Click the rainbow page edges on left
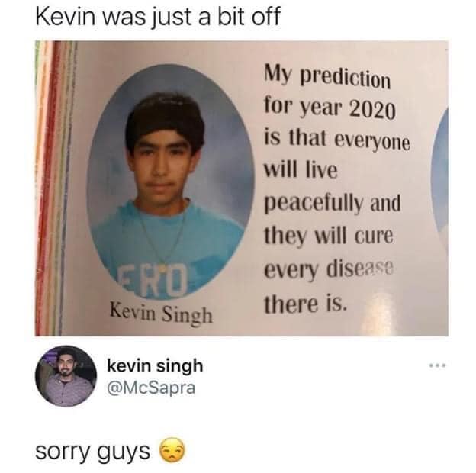Viewport: 476px width, 473px height. pos(55,188)
